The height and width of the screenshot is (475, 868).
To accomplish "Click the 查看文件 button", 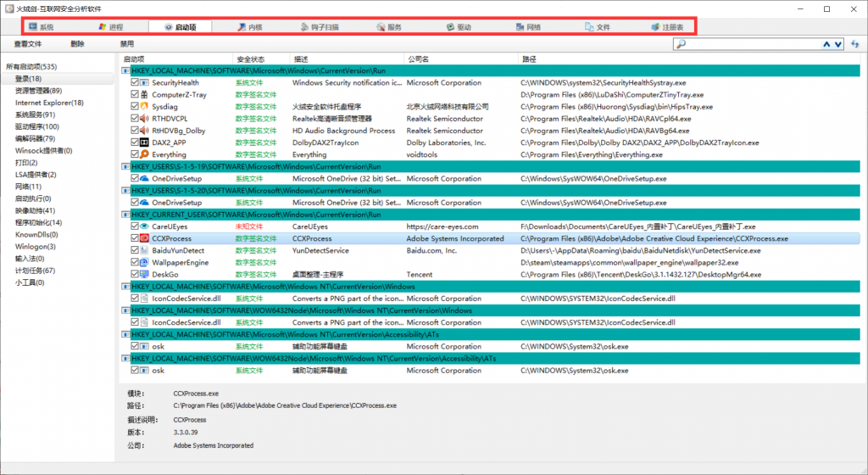I will [x=28, y=43].
